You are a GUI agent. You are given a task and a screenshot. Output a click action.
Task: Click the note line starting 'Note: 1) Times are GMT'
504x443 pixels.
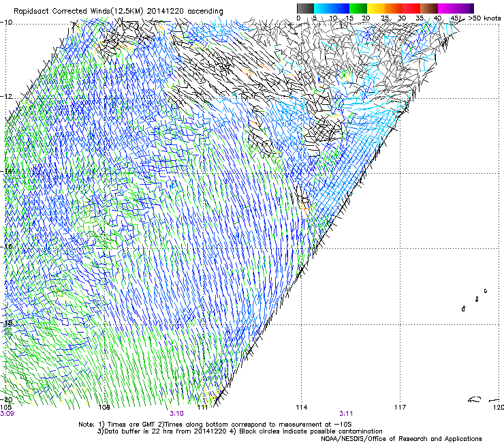click(215, 425)
